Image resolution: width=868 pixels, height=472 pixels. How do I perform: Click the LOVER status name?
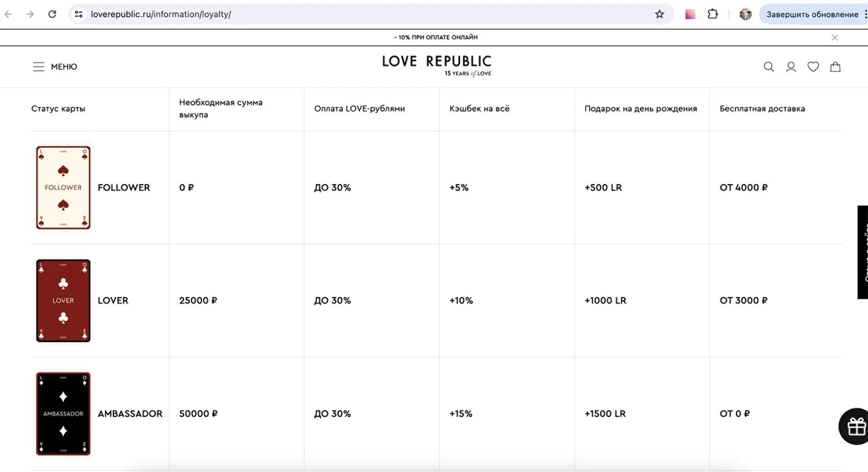click(113, 300)
